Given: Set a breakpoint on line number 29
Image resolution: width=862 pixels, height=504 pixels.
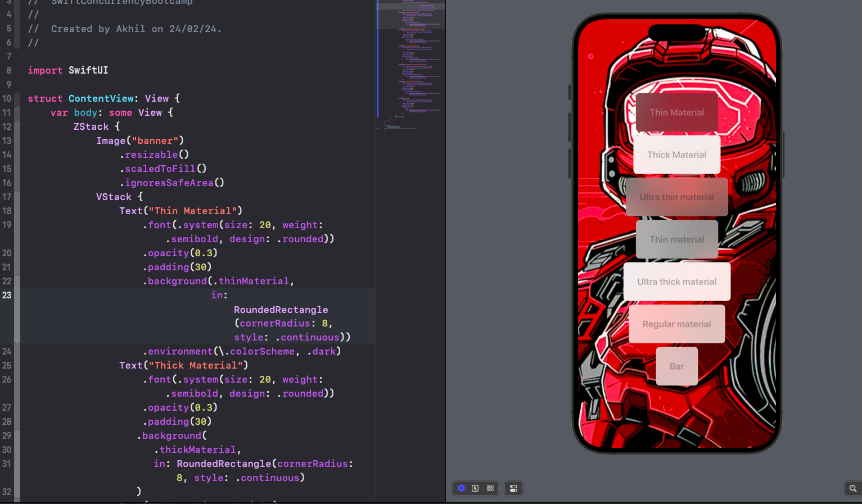Looking at the screenshot, I should [7, 435].
